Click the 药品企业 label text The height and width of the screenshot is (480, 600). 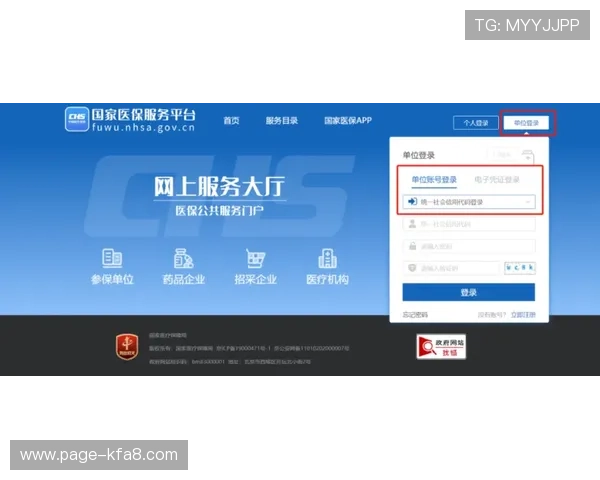point(184,279)
